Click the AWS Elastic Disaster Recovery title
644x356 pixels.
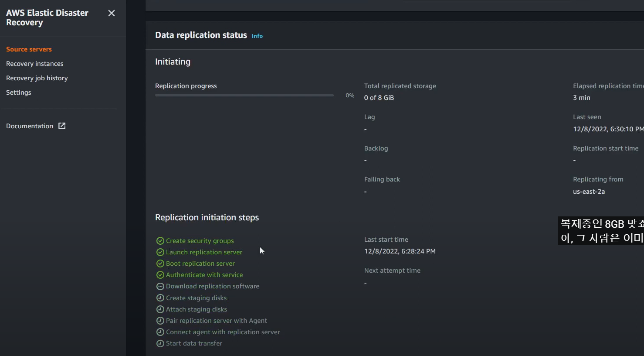(x=47, y=18)
